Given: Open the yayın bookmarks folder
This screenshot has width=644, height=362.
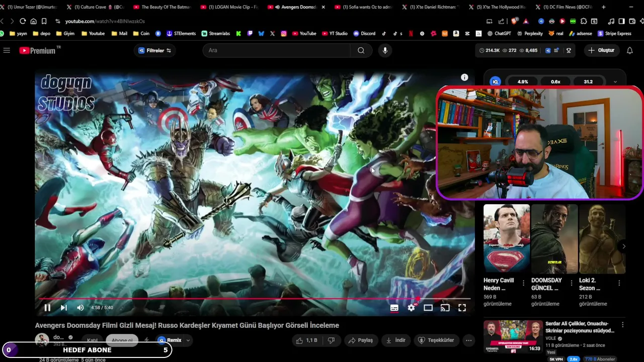Looking at the screenshot, I should 18,34.
